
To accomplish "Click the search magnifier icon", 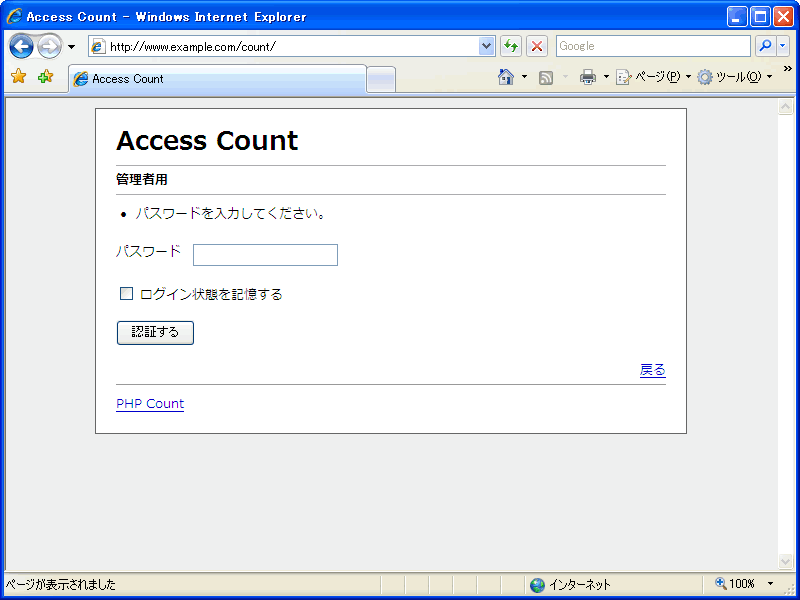I will tap(765, 46).
